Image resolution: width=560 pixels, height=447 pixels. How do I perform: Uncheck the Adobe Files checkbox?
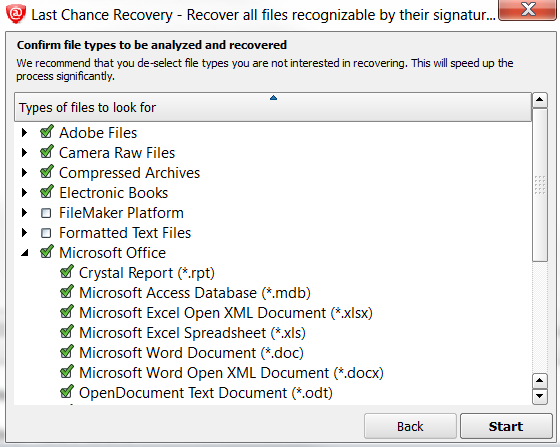[x=46, y=132]
